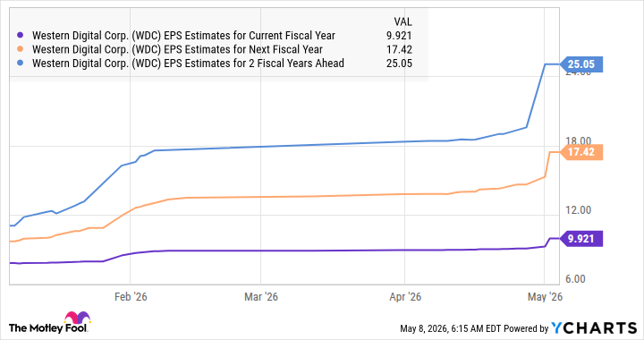Click the blue 25.05 end-of-line value flag

coord(581,64)
